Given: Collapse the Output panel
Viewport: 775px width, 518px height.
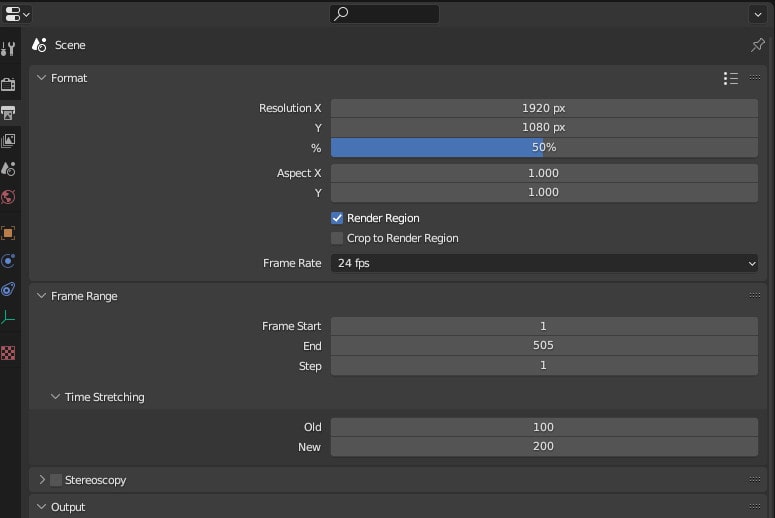Looking at the screenshot, I should point(42,507).
